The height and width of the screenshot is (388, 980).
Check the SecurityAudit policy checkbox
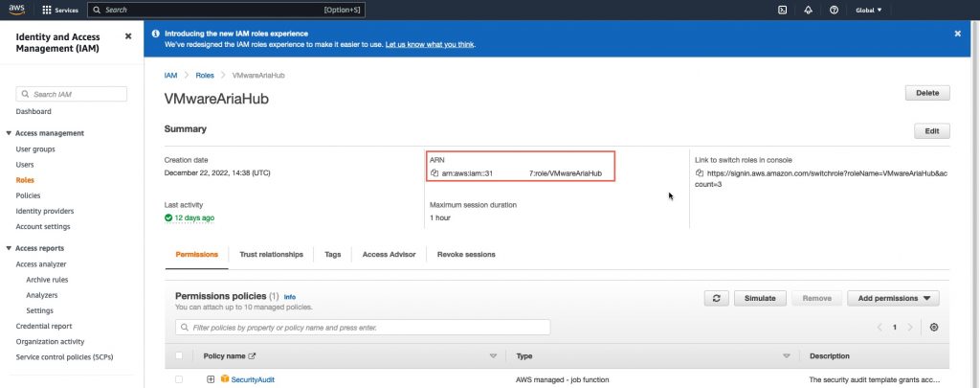(x=179, y=379)
